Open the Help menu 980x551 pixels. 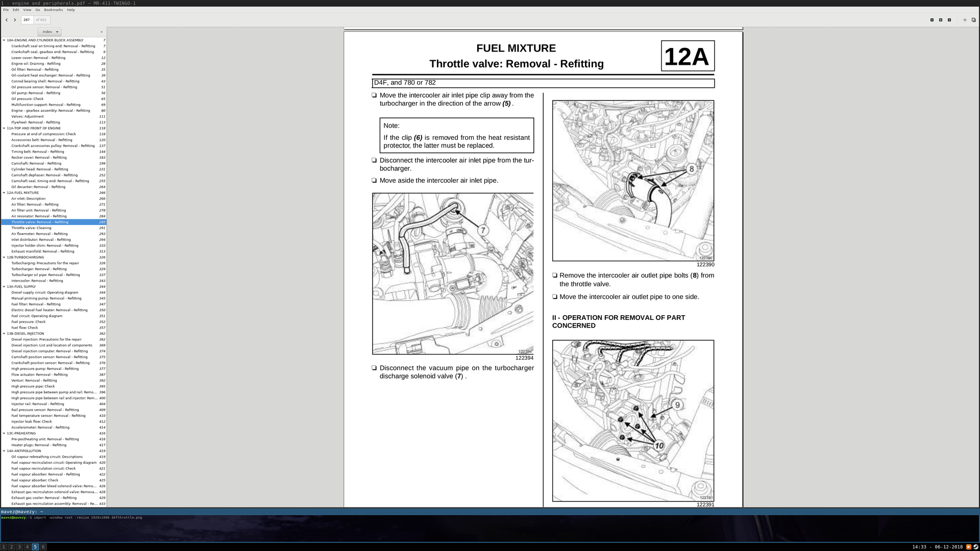coord(71,10)
